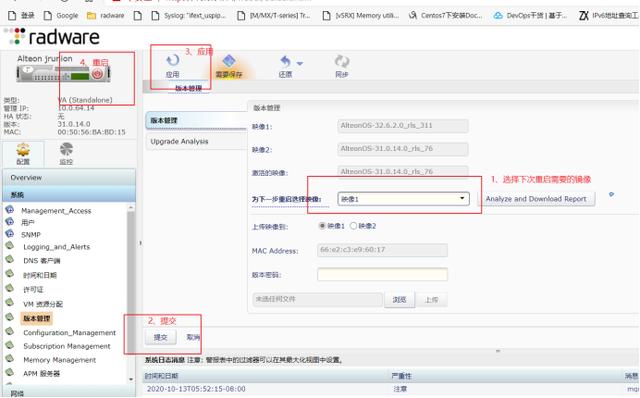
Task: Click the red power button on the Alteon device
Action: point(97,73)
